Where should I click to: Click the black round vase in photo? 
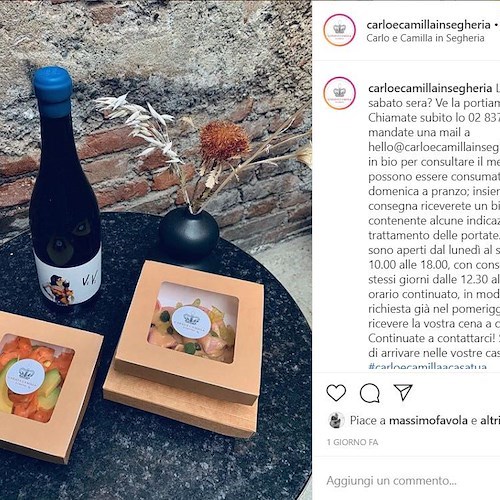(x=189, y=232)
